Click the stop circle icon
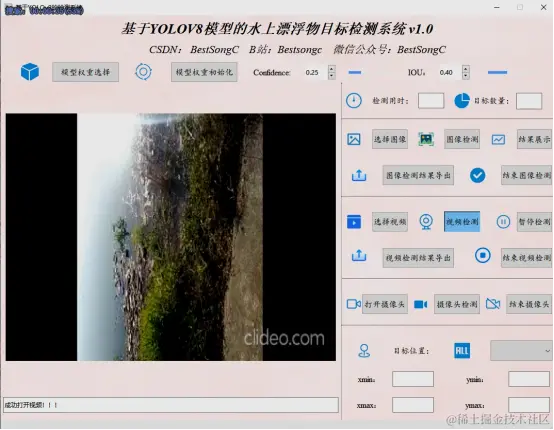Image resolution: width=554 pixels, height=430 pixels. (483, 255)
